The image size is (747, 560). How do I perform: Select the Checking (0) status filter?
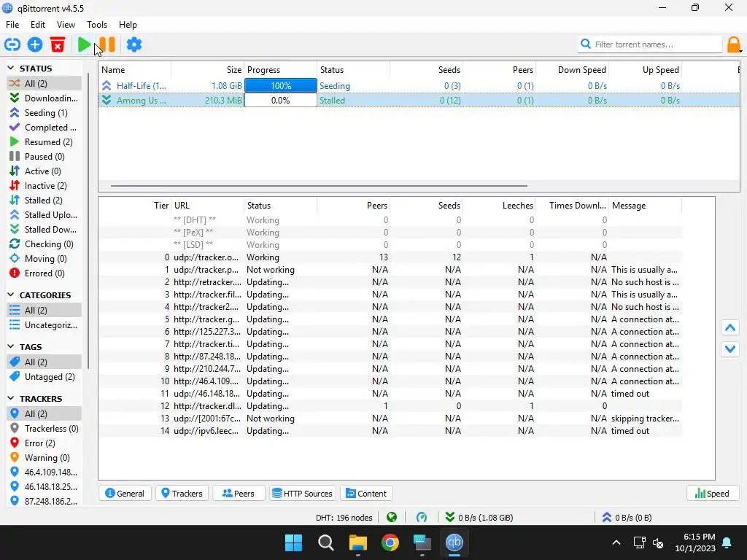(44, 244)
